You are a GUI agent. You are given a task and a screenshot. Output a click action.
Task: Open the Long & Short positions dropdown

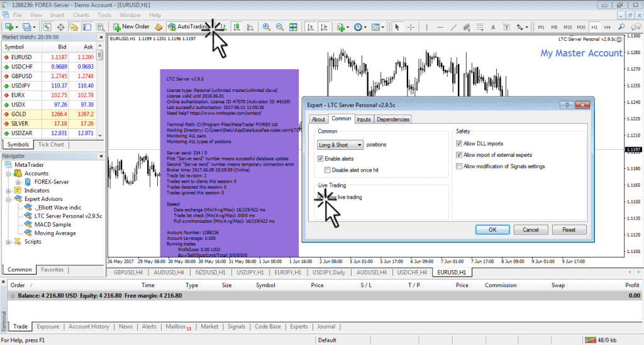[x=340, y=145]
